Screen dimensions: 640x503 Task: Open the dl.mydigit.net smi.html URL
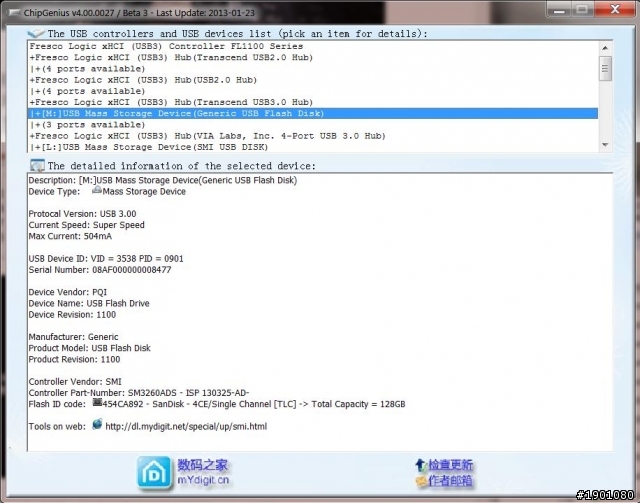click(x=186, y=427)
